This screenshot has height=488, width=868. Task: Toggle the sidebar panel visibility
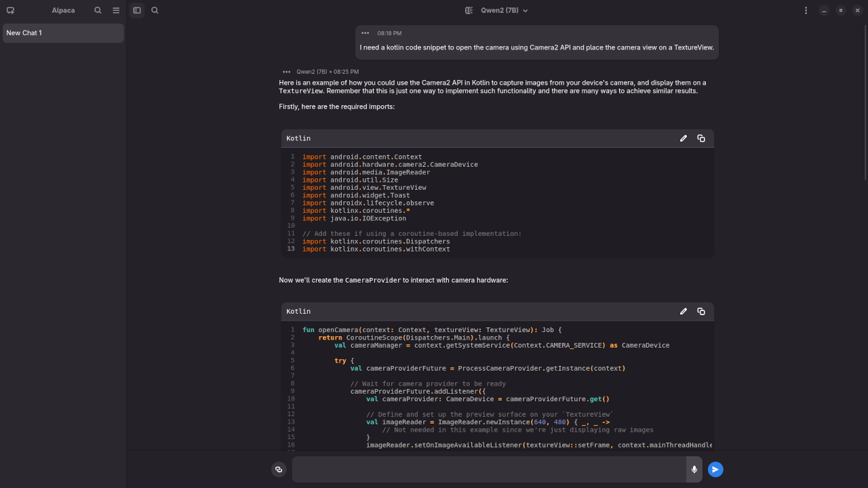pos(137,10)
